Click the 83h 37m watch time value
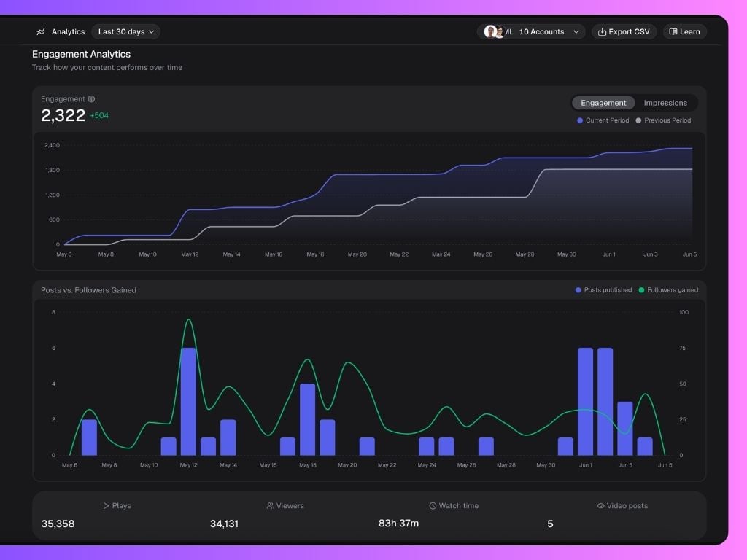The width and height of the screenshot is (747, 560). click(x=398, y=524)
